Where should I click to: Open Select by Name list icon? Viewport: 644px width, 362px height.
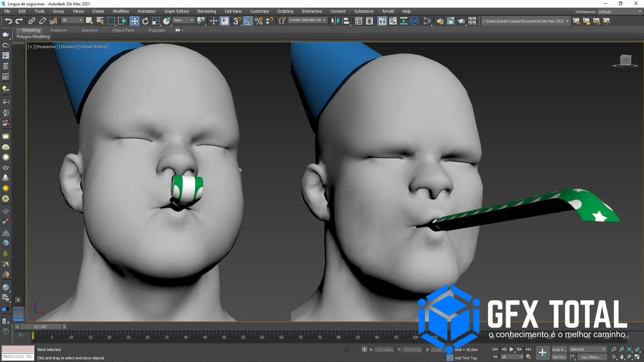(100, 21)
